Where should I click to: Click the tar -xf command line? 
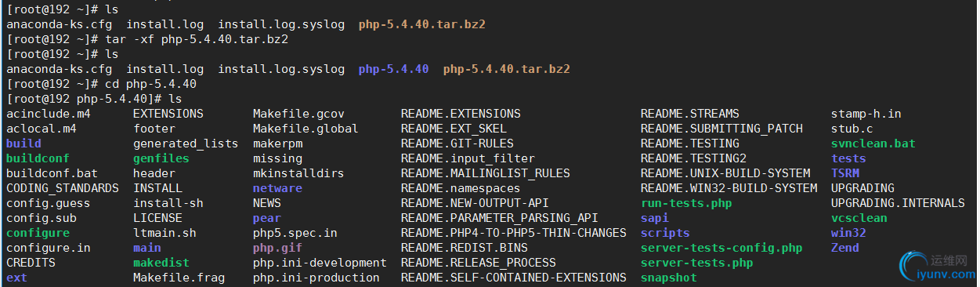click(x=146, y=39)
